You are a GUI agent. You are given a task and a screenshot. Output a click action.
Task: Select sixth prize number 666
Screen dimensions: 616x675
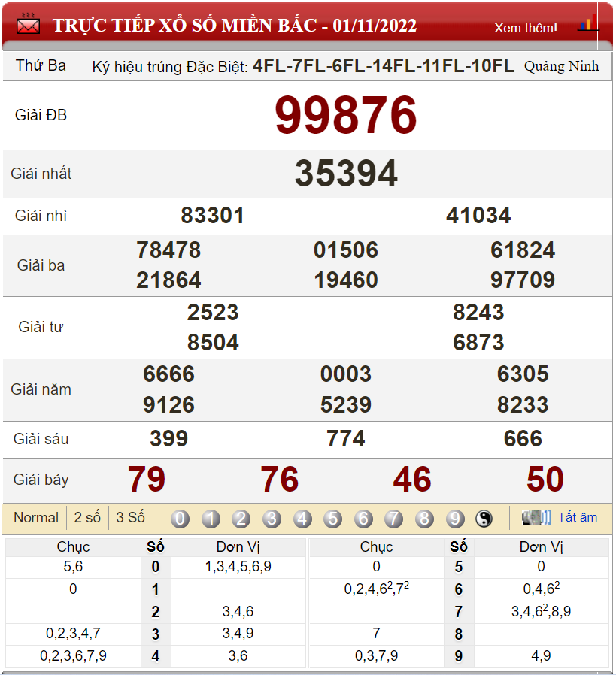[523, 439]
